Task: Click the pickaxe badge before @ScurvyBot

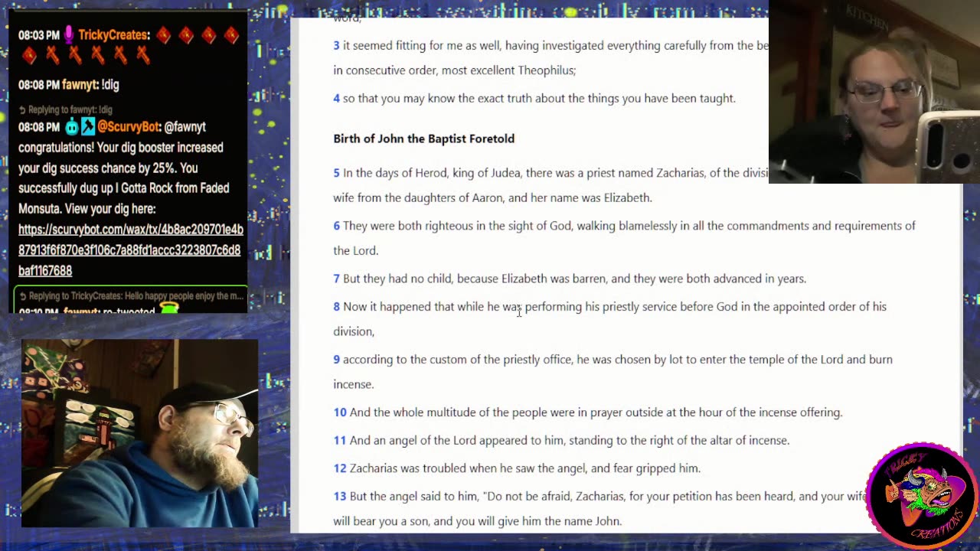Action: (87, 127)
